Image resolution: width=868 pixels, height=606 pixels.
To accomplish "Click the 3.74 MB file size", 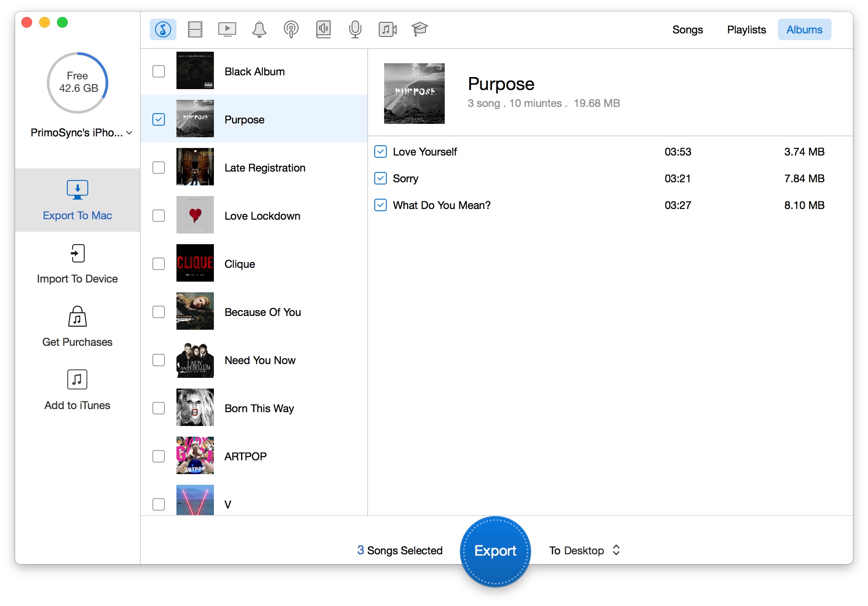I will (804, 151).
